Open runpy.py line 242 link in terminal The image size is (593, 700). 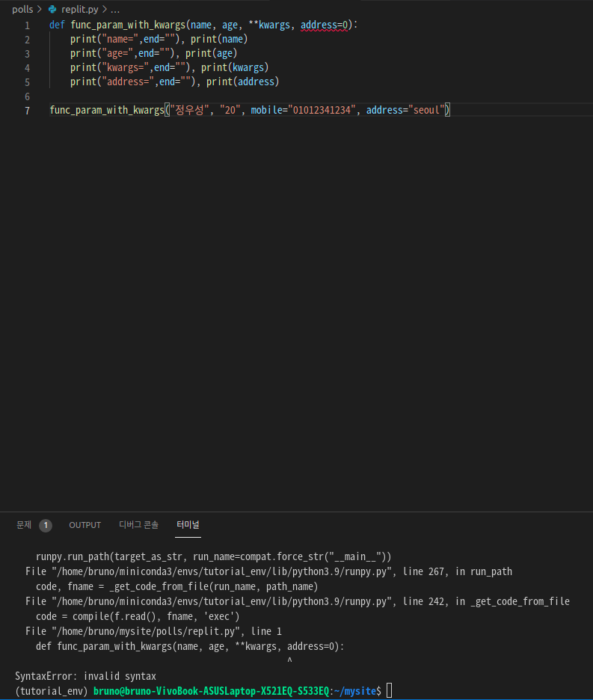(x=298, y=602)
